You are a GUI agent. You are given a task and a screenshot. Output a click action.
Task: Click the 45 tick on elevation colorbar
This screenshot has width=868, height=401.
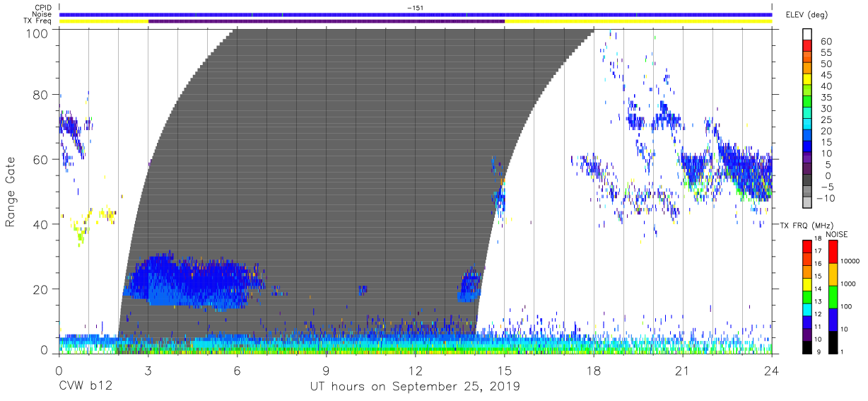[x=826, y=75]
